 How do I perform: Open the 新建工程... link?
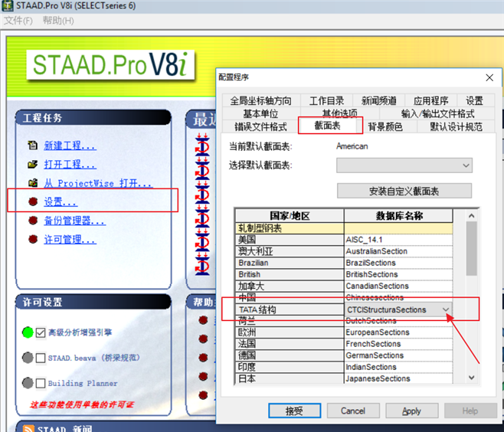tap(70, 146)
